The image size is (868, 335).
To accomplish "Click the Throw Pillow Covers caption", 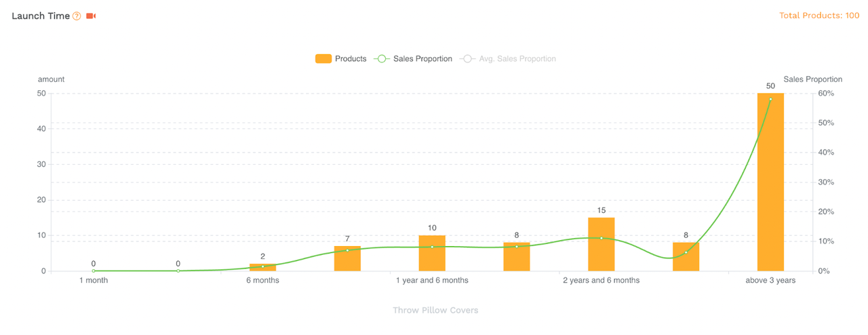I will tap(435, 310).
